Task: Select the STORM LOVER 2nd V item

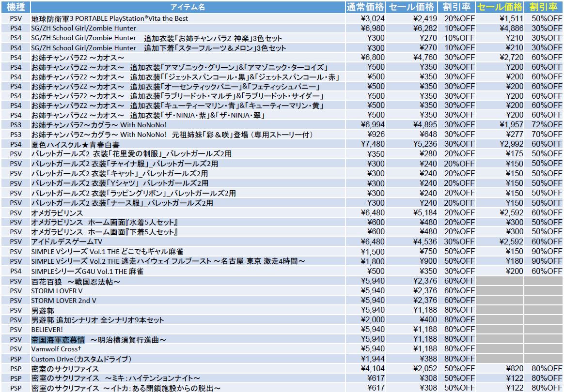Action: point(63,301)
